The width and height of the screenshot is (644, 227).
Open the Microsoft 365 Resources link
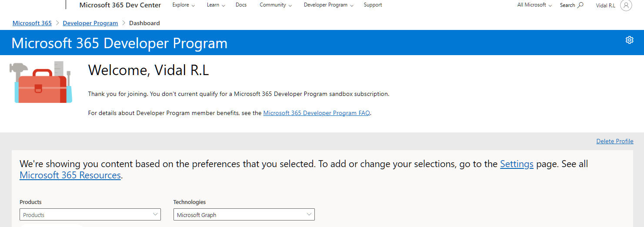pyautogui.click(x=70, y=175)
